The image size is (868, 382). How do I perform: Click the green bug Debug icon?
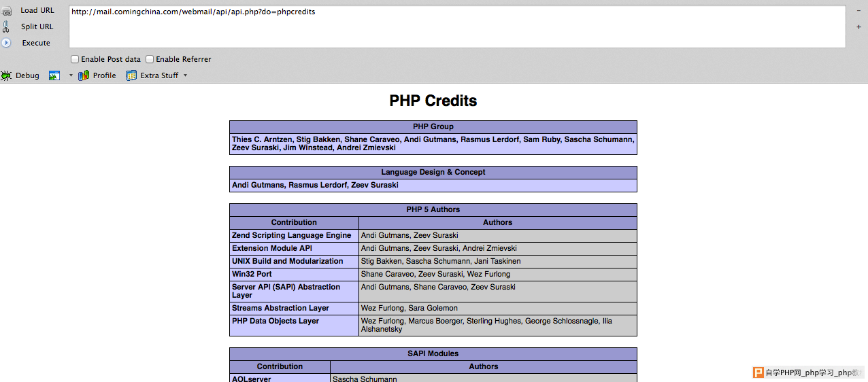pos(5,75)
